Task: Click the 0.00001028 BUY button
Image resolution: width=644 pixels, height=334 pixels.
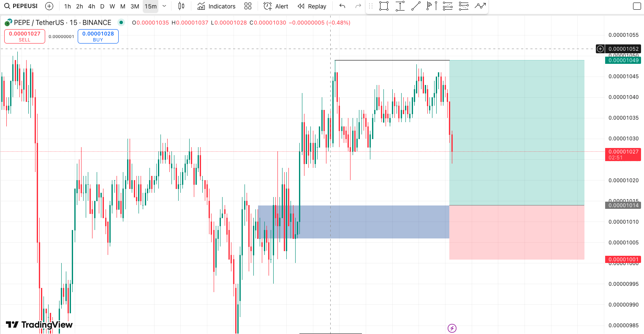Action: pos(98,36)
